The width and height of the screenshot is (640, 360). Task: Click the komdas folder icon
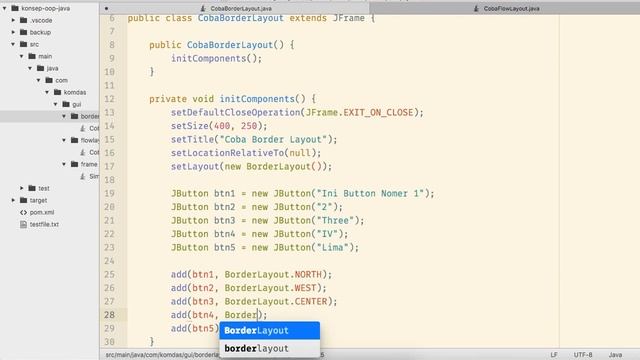click(58, 92)
